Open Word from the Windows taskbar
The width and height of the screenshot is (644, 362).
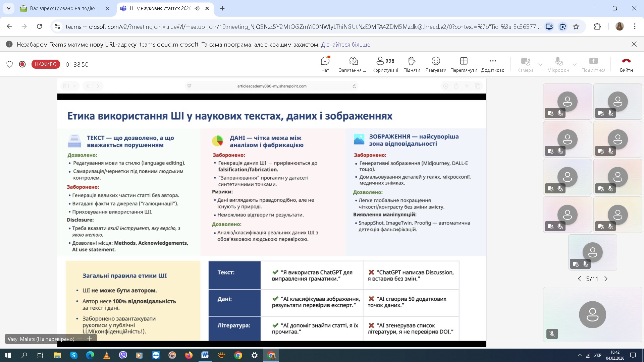click(x=205, y=355)
